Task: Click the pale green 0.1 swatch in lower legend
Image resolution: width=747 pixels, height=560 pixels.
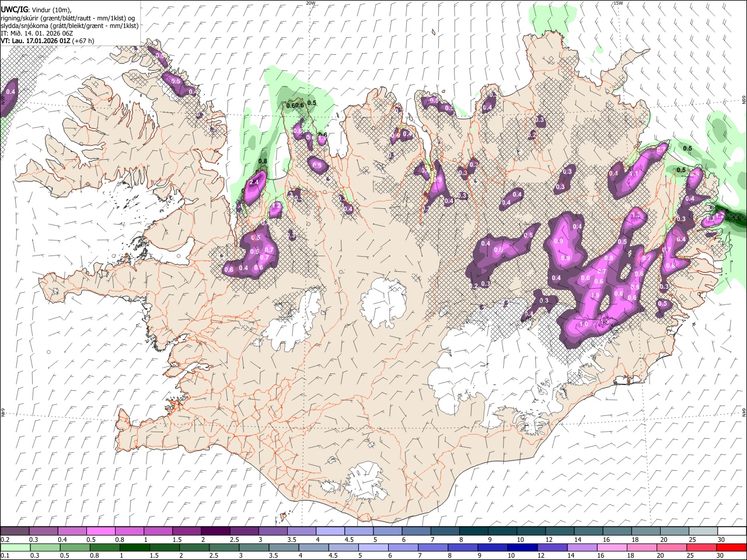Action: (15, 548)
